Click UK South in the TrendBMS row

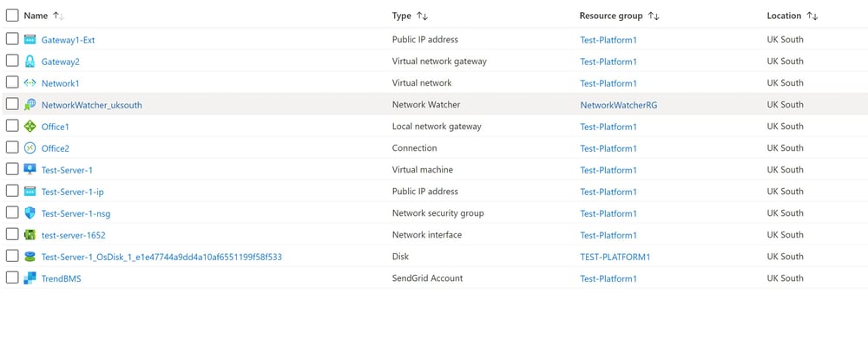[785, 278]
